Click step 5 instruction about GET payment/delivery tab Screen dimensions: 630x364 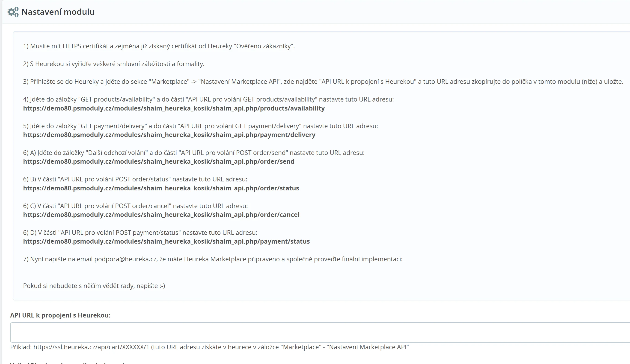200,126
